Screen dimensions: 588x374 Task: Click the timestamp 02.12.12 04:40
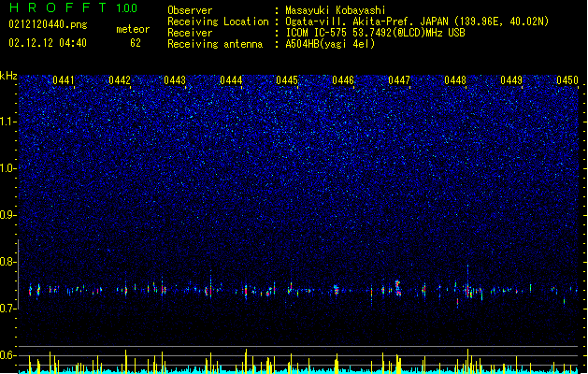point(48,43)
